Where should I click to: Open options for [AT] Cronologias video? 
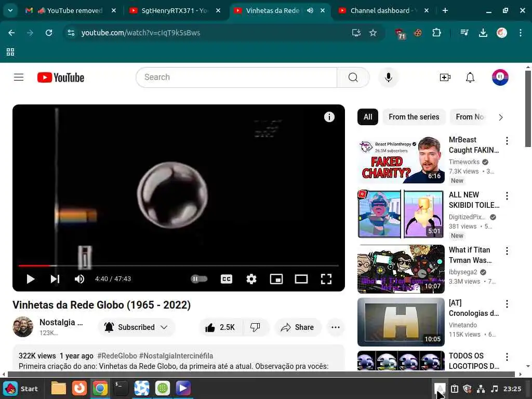[507, 303]
